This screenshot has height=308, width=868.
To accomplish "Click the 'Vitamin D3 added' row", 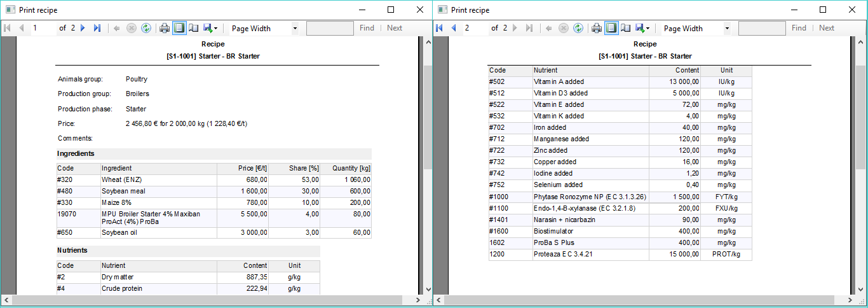I will click(620, 94).
